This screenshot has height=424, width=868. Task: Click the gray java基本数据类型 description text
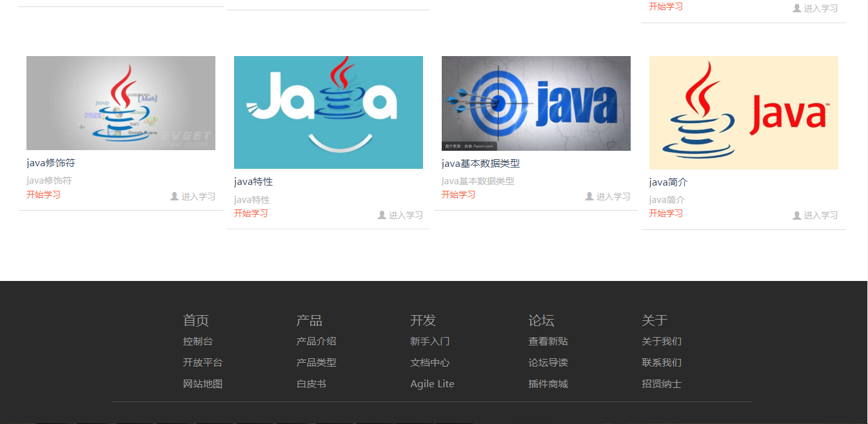click(x=478, y=181)
